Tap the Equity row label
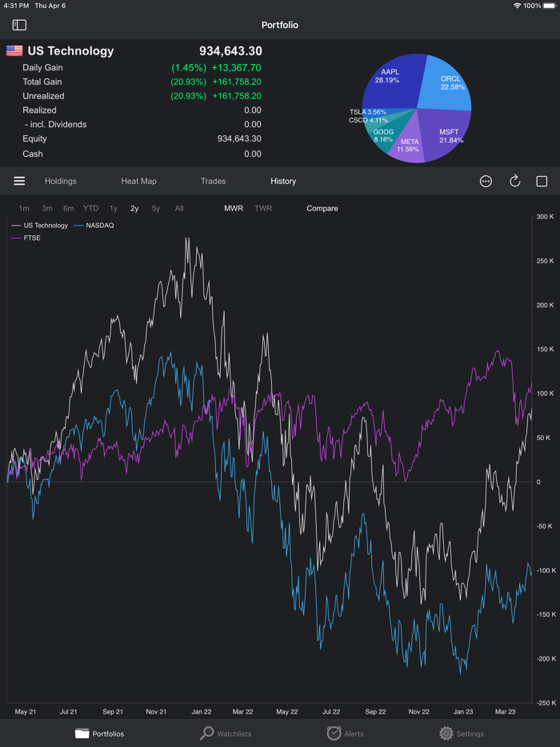The width and height of the screenshot is (560, 747). (34, 138)
